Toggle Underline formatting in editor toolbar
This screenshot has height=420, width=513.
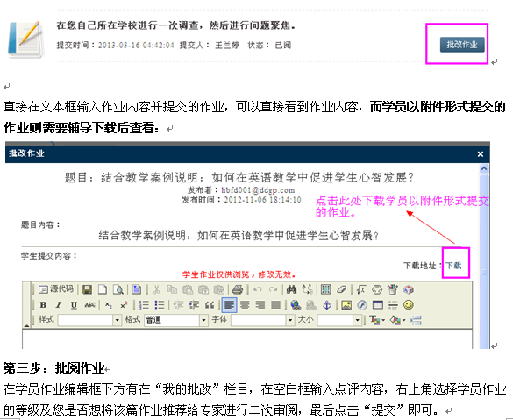74,305
